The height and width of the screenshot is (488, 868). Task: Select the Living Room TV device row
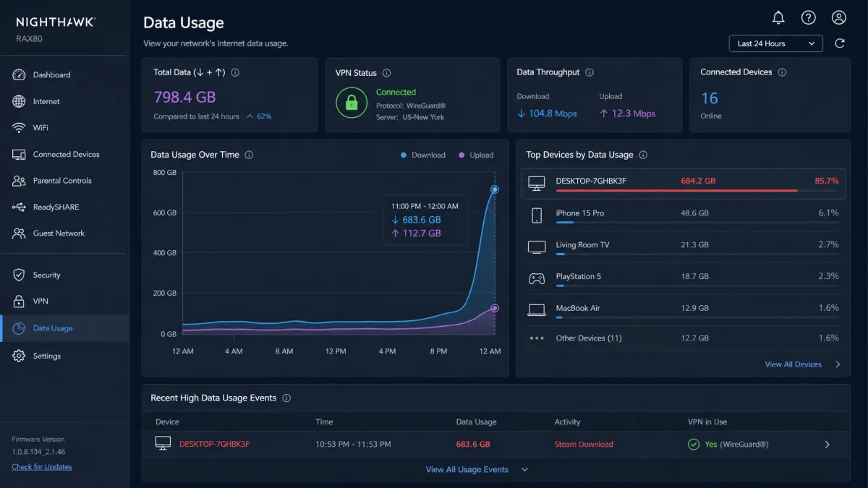(x=683, y=247)
